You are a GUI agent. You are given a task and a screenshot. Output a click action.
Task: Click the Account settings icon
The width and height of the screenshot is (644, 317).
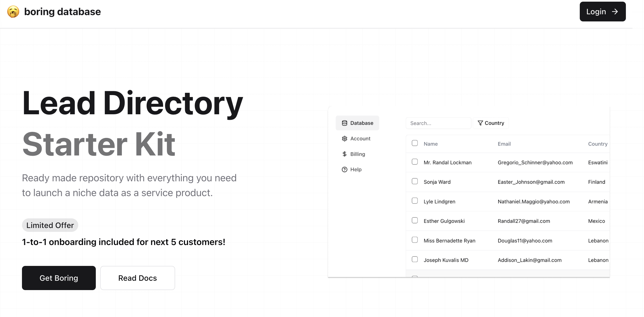pos(345,138)
